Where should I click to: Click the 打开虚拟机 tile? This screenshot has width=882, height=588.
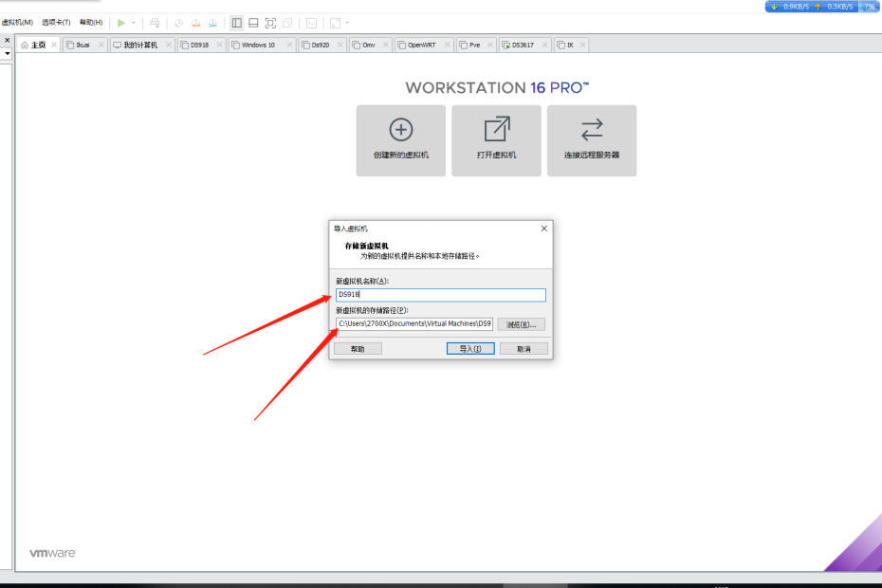497,140
